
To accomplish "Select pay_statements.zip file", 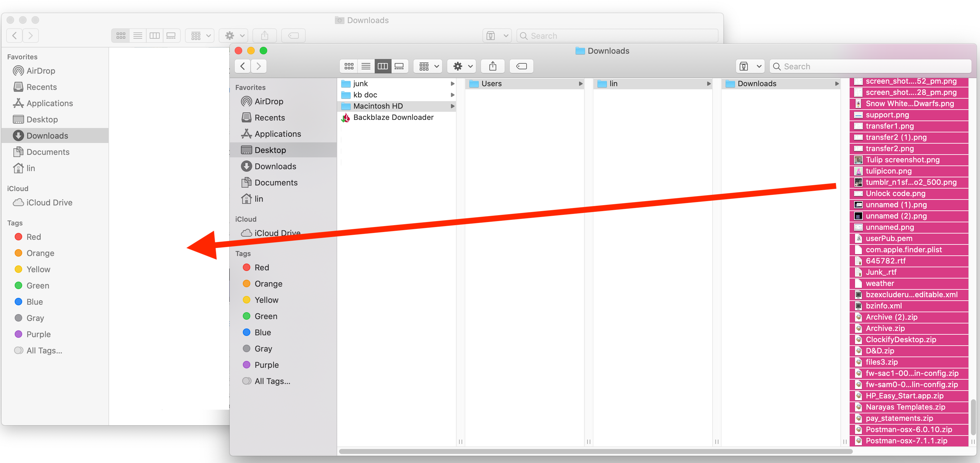I will [909, 418].
